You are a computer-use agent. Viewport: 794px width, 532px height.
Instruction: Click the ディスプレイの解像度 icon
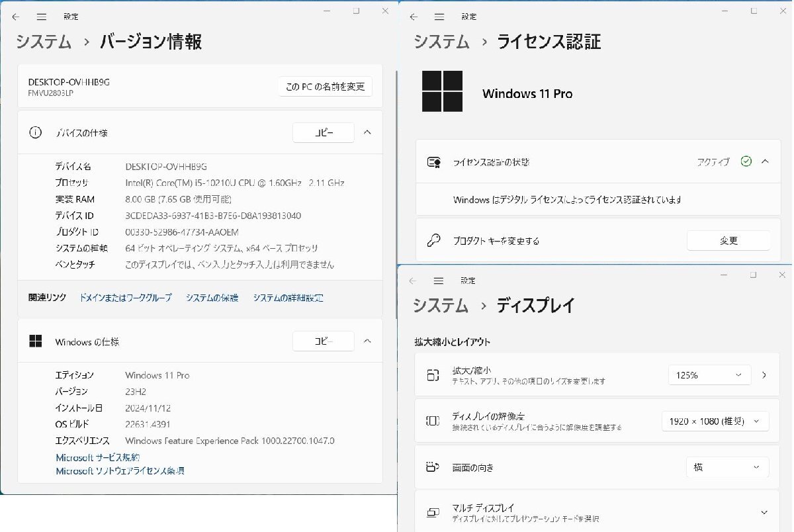(x=433, y=421)
